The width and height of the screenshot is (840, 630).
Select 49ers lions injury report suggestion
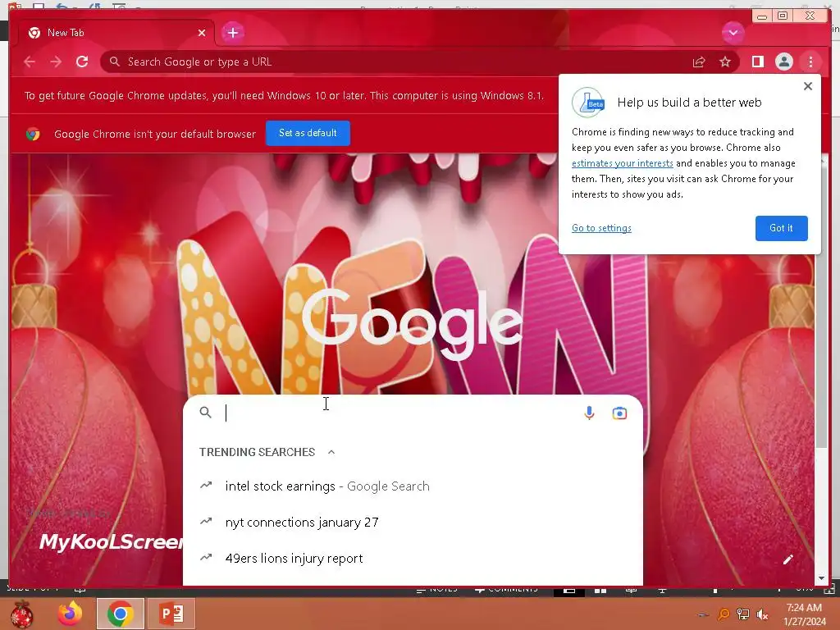[413, 558]
